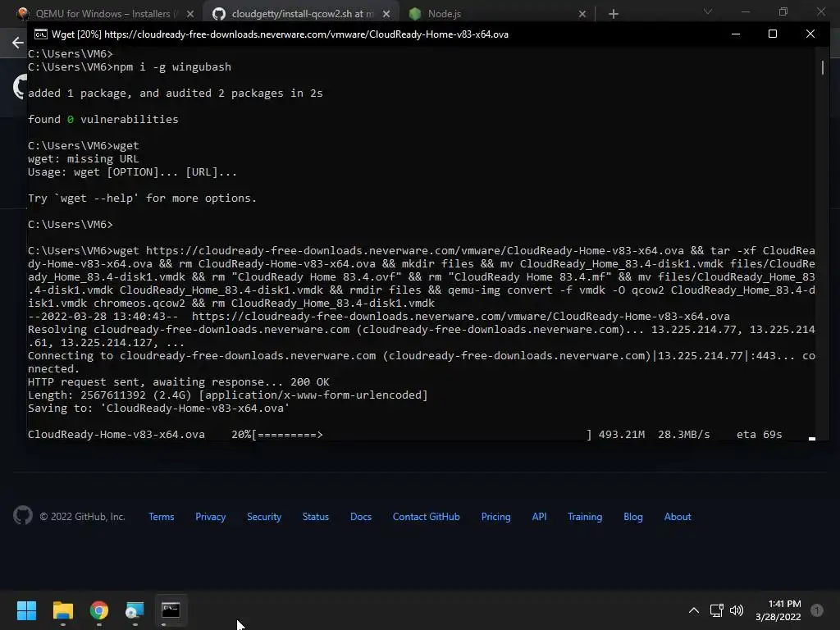Click the 'found 0 vulnerabilities' text

click(x=103, y=120)
